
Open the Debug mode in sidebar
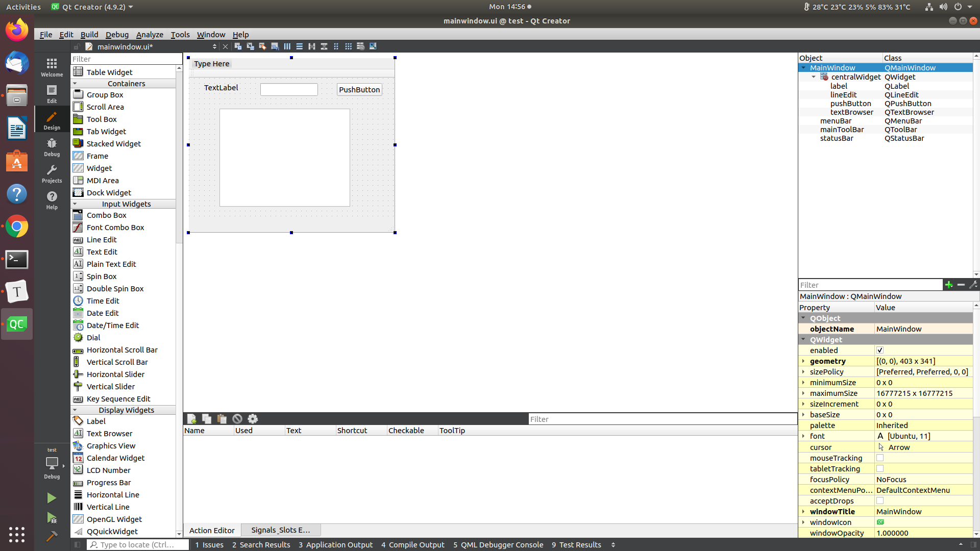tap(52, 147)
